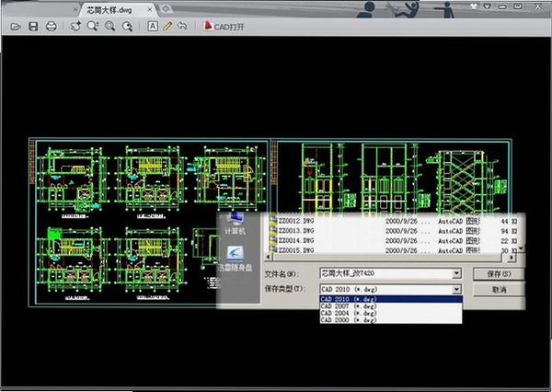Open a file with the folder icon
The height and width of the screenshot is (392, 552).
(15, 27)
